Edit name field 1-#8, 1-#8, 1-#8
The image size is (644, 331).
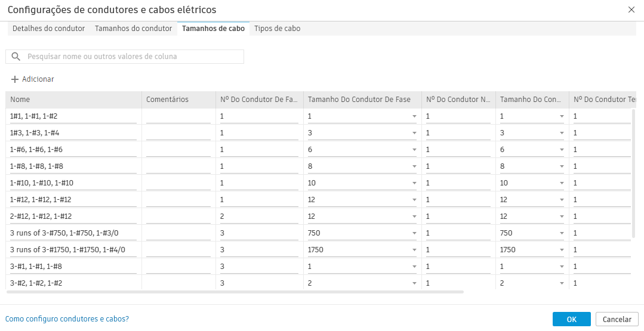click(x=73, y=166)
